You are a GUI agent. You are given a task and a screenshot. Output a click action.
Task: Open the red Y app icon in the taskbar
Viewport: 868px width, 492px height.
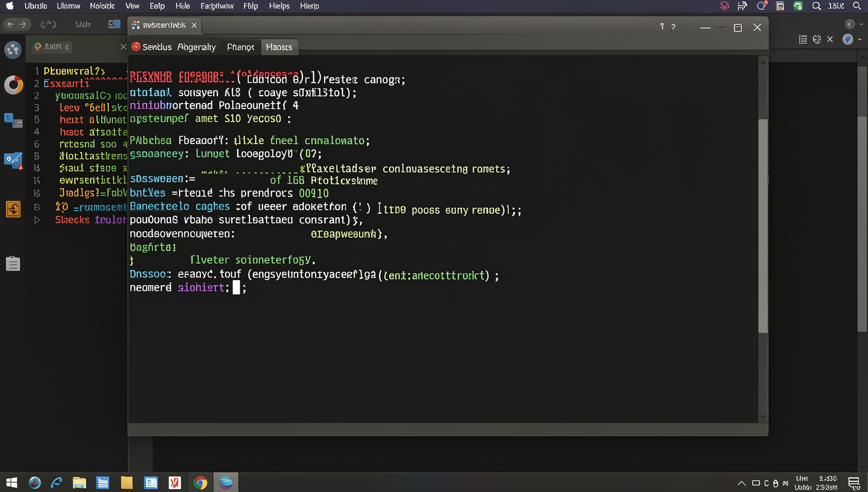pos(175,482)
